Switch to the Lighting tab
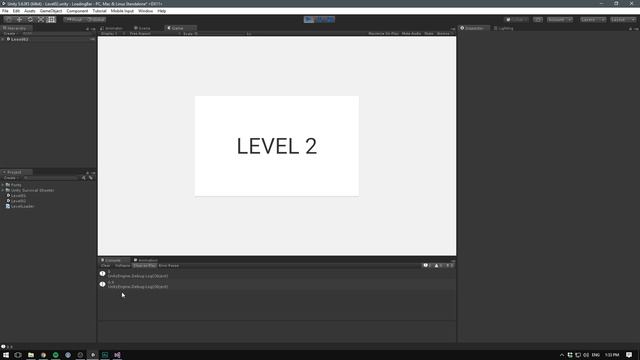640x360 pixels. click(504, 28)
